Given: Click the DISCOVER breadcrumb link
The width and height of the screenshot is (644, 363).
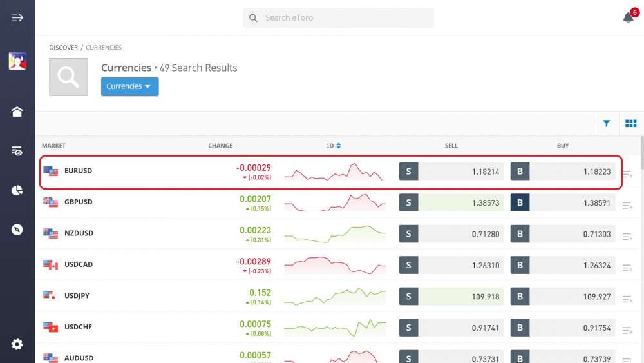Looking at the screenshot, I should [x=63, y=48].
